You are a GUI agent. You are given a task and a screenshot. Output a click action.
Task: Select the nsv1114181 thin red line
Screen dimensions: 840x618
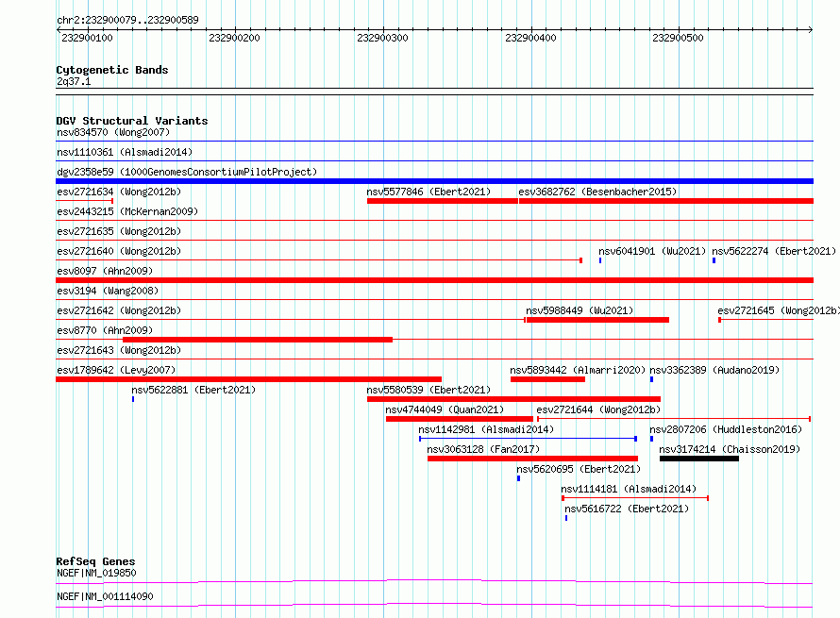(635, 498)
